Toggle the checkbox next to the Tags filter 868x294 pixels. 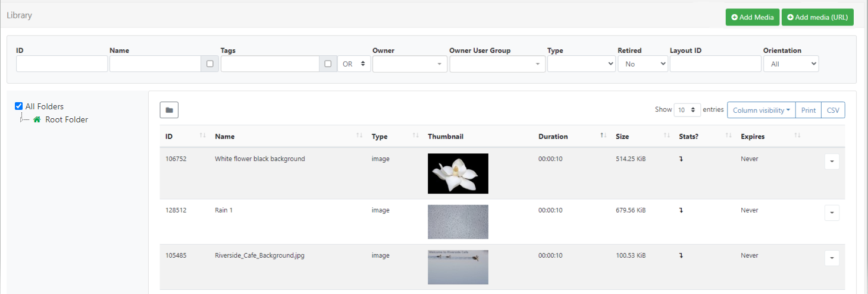[x=328, y=64]
